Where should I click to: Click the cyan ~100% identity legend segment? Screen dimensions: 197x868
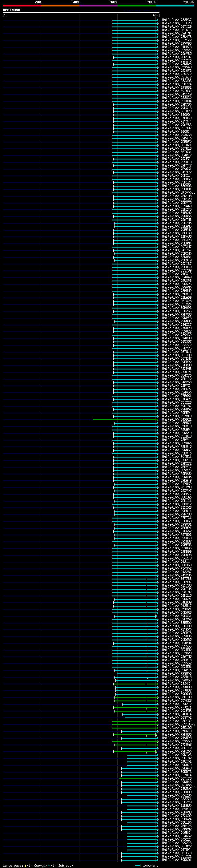tap(175, 6)
